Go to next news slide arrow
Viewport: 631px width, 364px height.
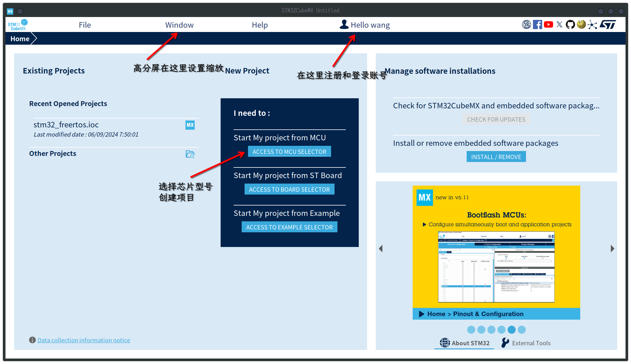(x=612, y=248)
